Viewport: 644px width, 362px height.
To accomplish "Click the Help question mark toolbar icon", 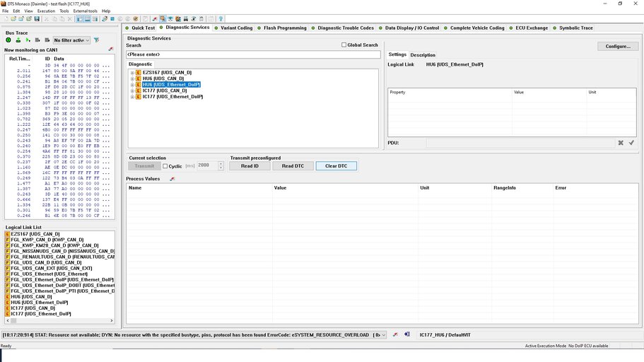I will [x=221, y=18].
